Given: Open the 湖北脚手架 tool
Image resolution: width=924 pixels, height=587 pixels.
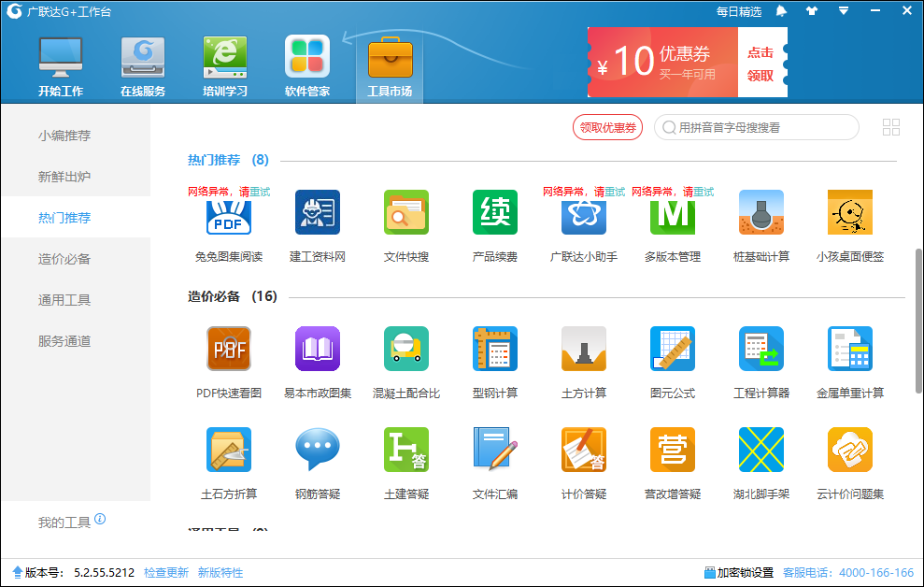Looking at the screenshot, I should click(x=761, y=450).
